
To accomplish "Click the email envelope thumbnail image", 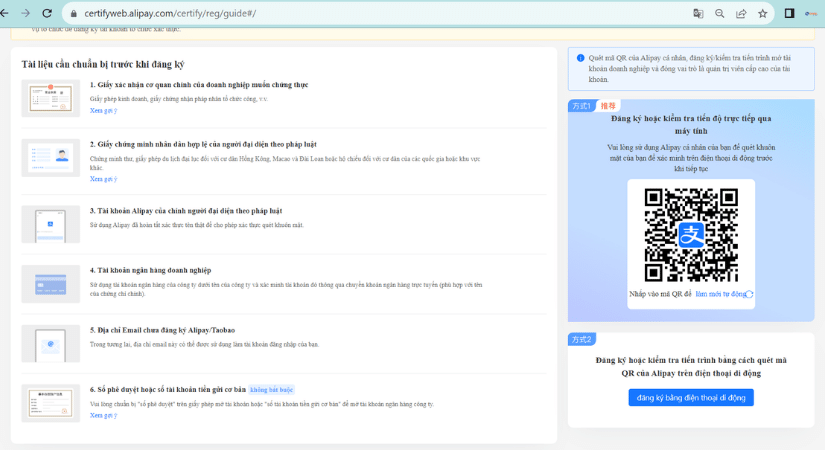I will (x=51, y=344).
